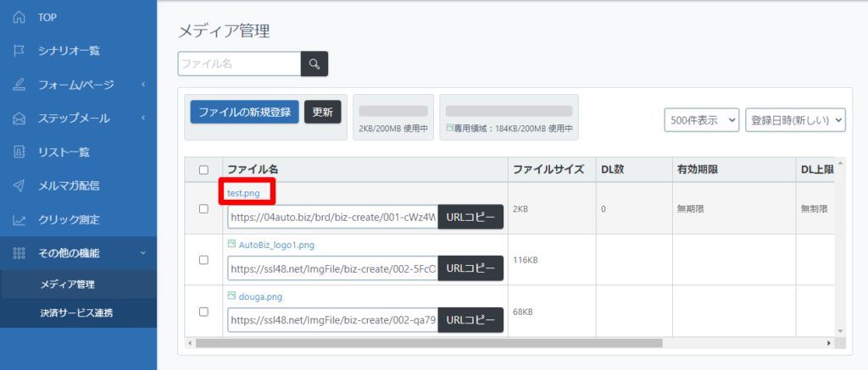Check the select-all checkbox in table header
The width and height of the screenshot is (868, 370).
[203, 169]
